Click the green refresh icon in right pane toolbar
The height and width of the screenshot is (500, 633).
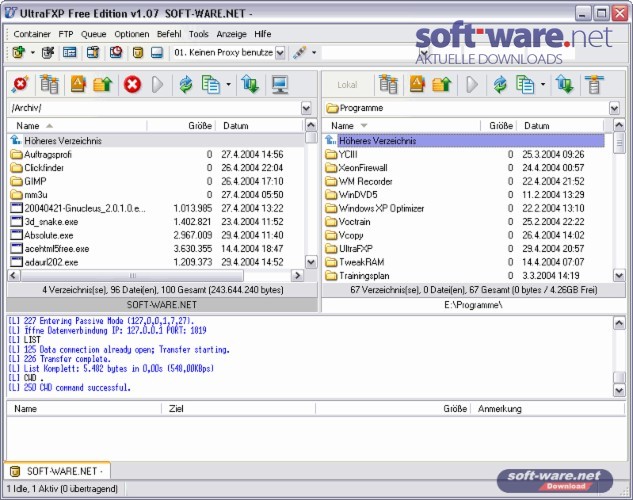(x=500, y=84)
